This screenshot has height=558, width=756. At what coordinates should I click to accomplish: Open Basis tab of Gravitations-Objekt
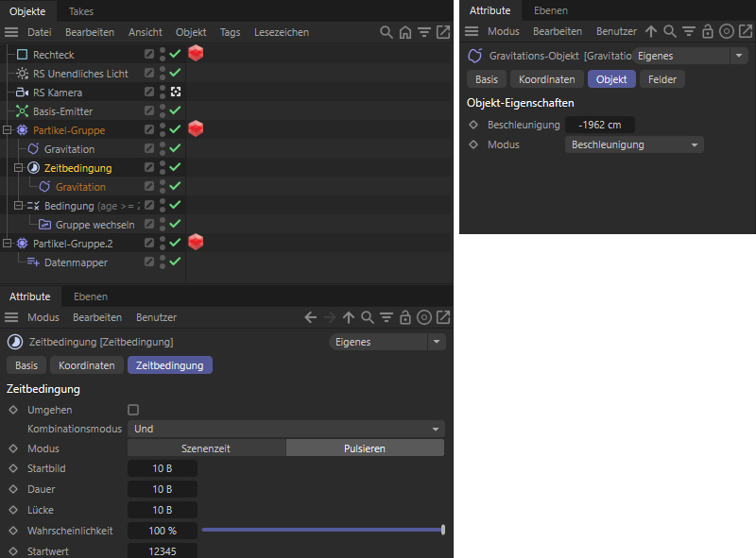point(487,79)
